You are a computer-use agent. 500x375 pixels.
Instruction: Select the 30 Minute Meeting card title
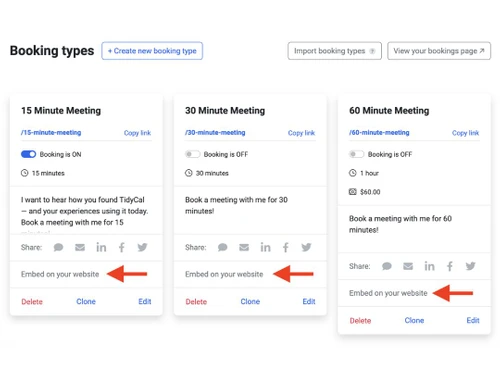point(225,111)
